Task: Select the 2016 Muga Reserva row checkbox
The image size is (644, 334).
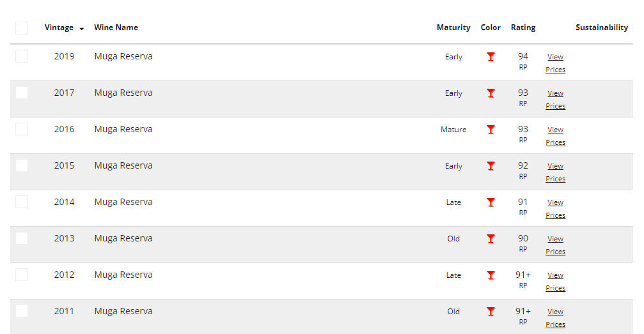Action: pyautogui.click(x=22, y=129)
